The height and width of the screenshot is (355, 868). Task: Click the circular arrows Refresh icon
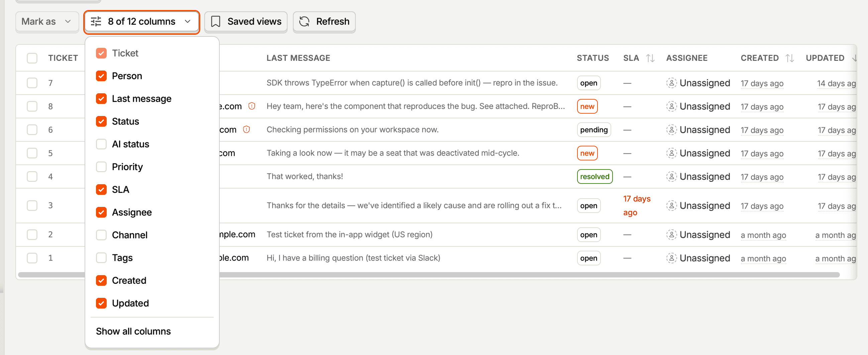click(x=304, y=21)
